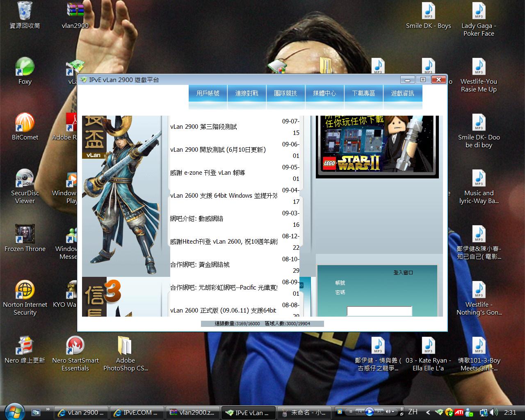525x420 pixels.
Task: Expand hidden system tray icons
Action: [428, 412]
